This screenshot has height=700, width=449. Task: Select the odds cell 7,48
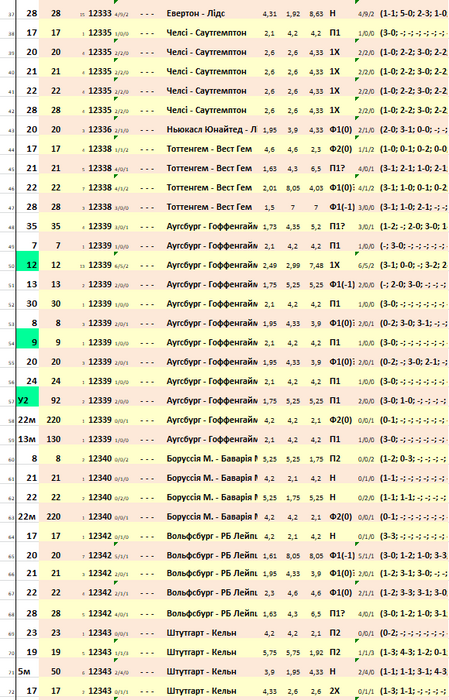[x=316, y=265]
